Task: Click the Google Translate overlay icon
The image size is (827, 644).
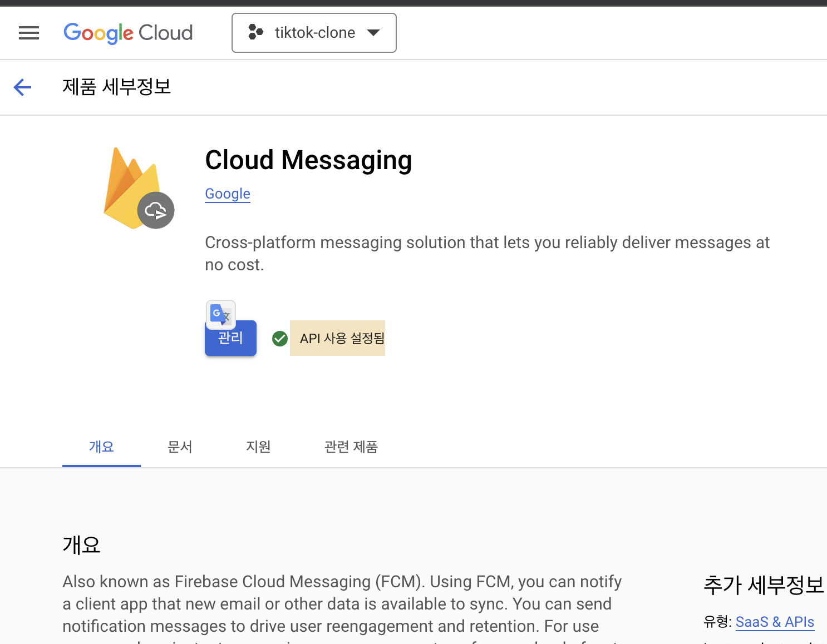Action: point(221,315)
